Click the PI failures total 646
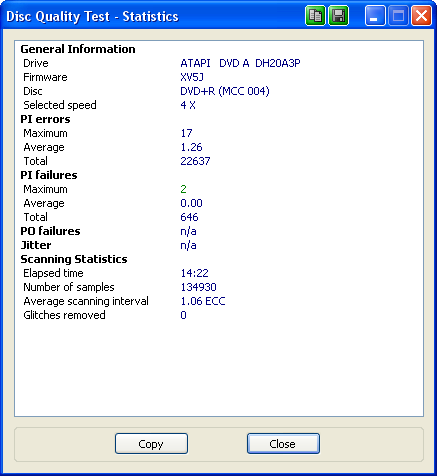 coord(189,217)
